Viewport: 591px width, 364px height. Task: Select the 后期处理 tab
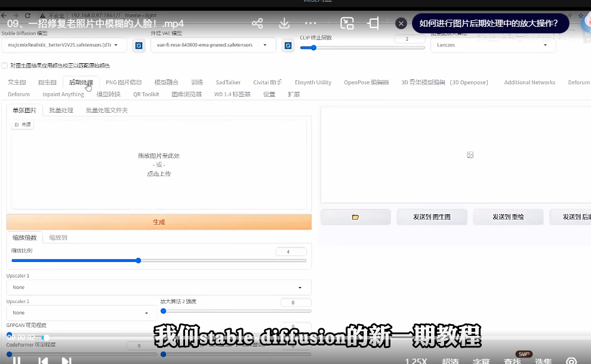[81, 82]
